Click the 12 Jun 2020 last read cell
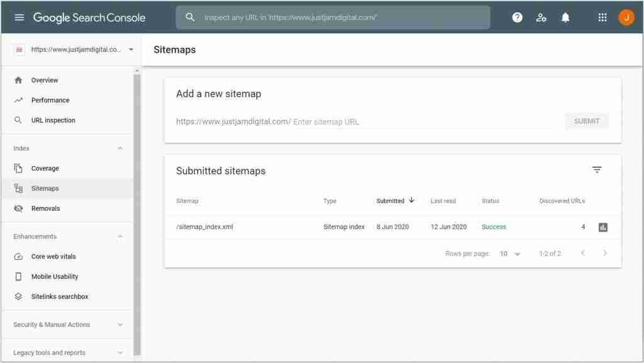Viewport: 644px width, 363px height. (x=448, y=226)
